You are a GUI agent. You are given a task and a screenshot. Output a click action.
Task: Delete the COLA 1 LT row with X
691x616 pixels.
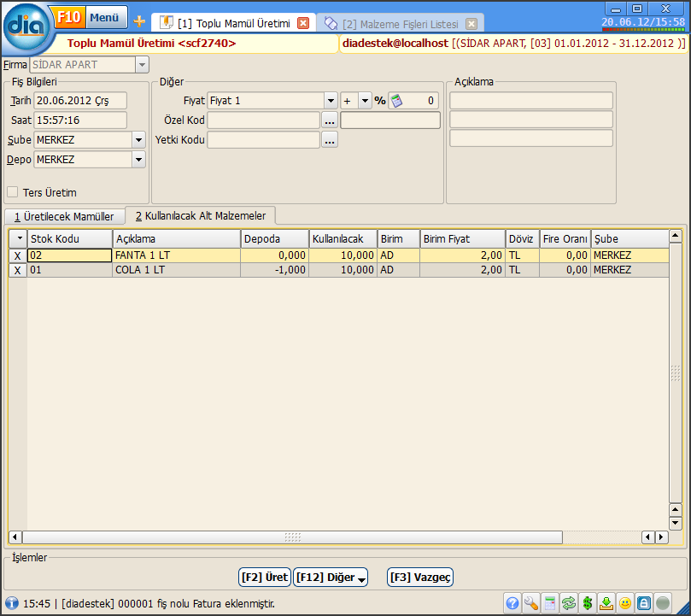pyautogui.click(x=18, y=270)
